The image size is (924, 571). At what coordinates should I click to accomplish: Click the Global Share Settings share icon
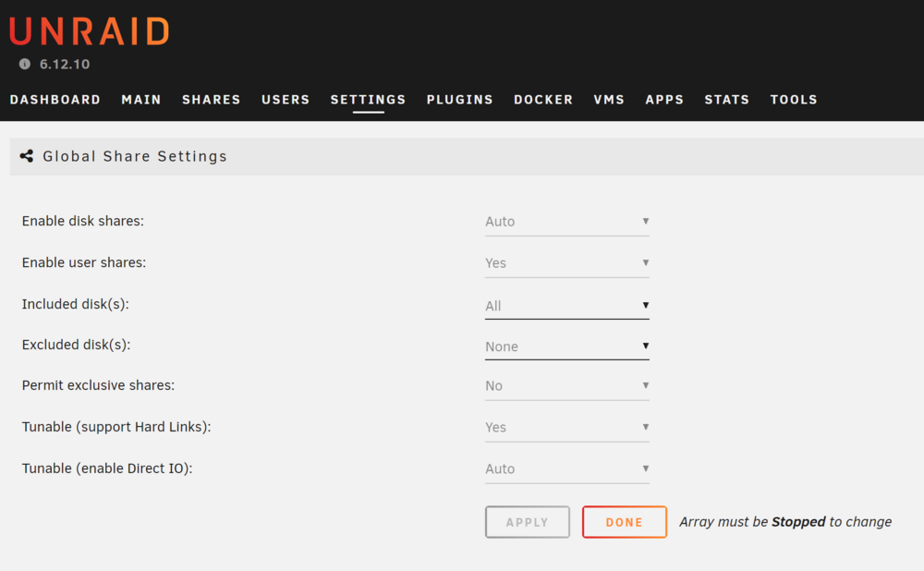(x=27, y=156)
